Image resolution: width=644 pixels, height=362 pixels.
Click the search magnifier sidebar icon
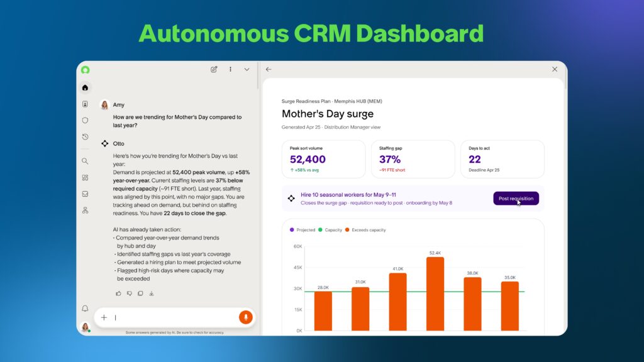coord(85,162)
